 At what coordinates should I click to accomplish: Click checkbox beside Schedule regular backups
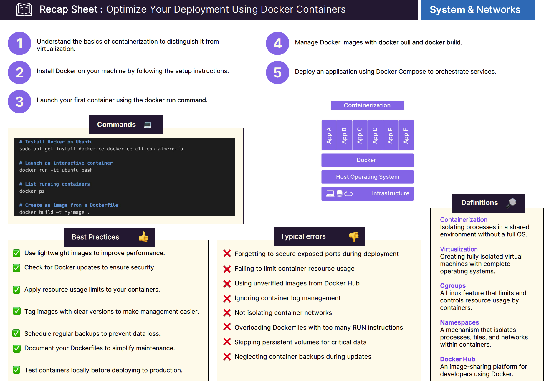(17, 334)
